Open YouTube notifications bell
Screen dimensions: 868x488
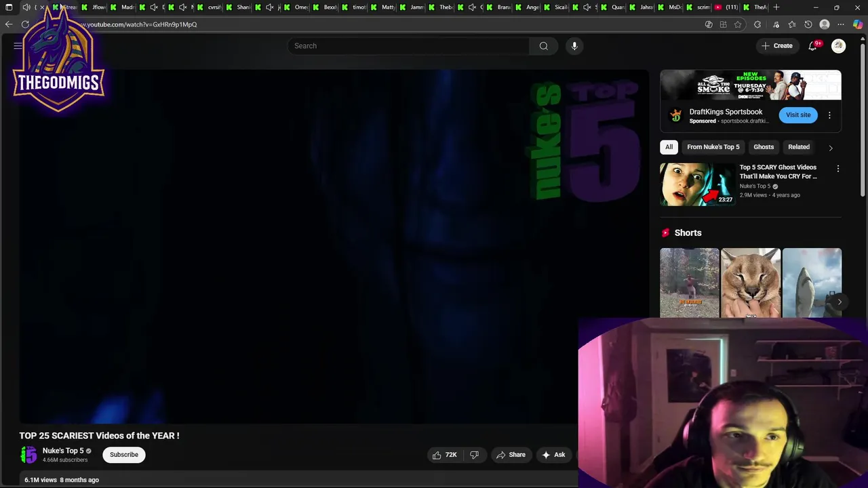(812, 46)
